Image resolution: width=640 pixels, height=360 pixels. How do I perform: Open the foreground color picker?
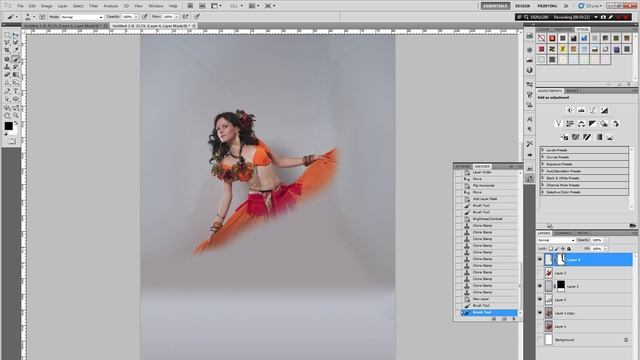point(8,126)
